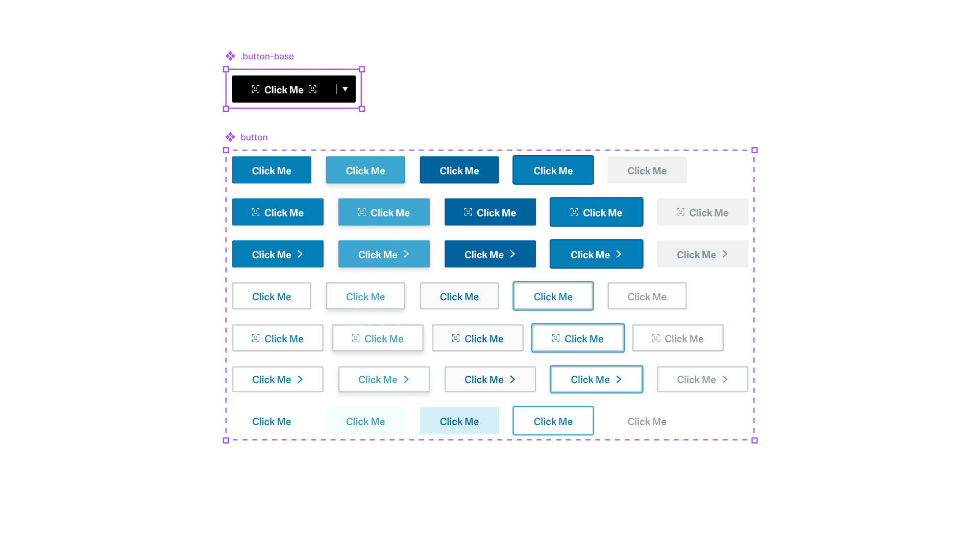Image resolution: width=980 pixels, height=535 pixels.
Task: Click the ".button-base" component name label
Action: [x=267, y=56]
